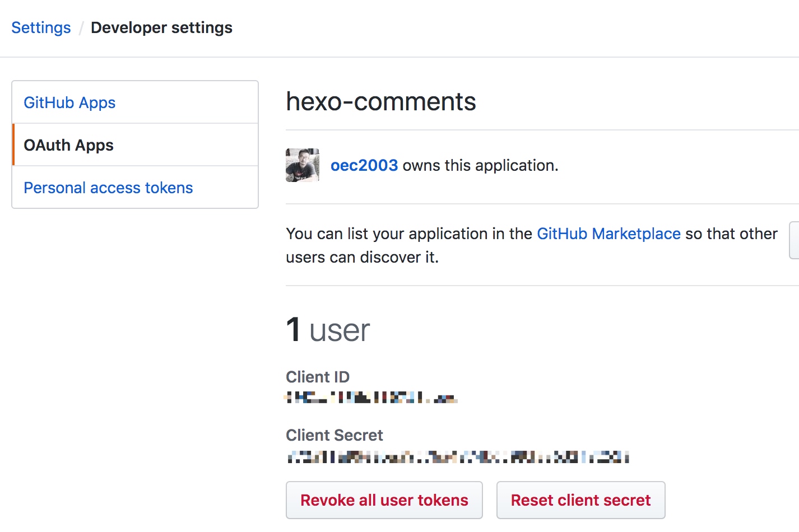This screenshot has width=799, height=532.
Task: Click the 'users can discover it' text
Action: 362,257
